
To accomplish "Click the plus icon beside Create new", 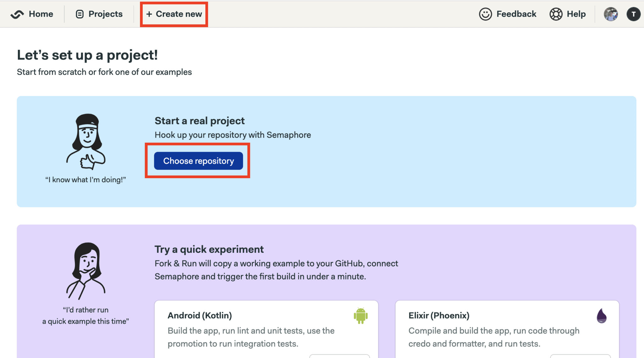I will 149,14.
